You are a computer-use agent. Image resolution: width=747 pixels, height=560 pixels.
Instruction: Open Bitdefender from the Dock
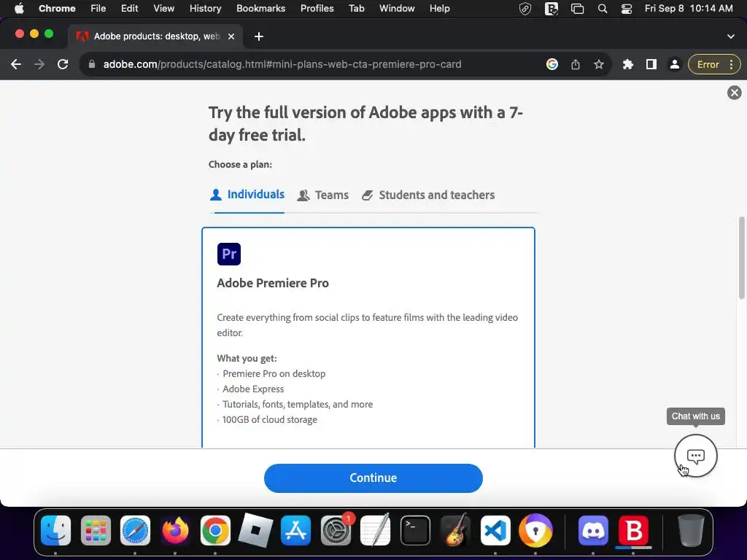pos(633,531)
